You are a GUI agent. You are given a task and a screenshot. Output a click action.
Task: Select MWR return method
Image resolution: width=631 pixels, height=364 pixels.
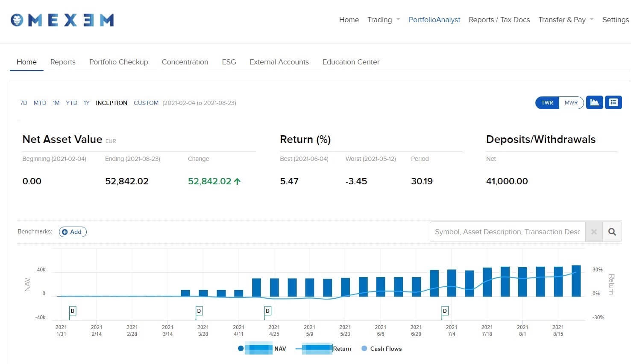pyautogui.click(x=571, y=103)
